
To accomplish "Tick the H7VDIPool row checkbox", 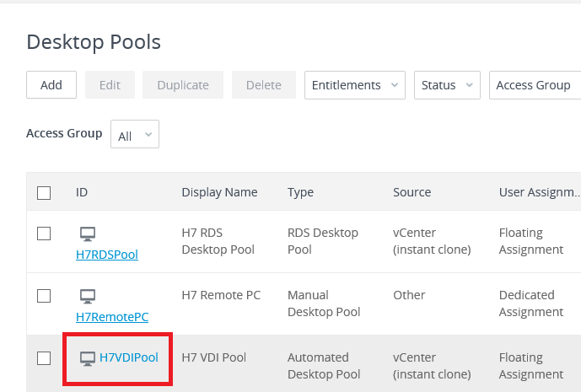I will 44,358.
